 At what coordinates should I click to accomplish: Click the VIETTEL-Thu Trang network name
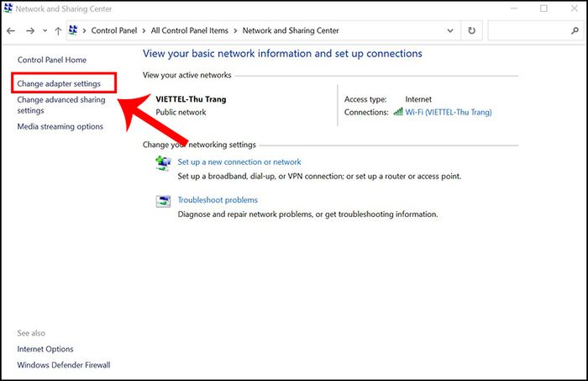[191, 99]
